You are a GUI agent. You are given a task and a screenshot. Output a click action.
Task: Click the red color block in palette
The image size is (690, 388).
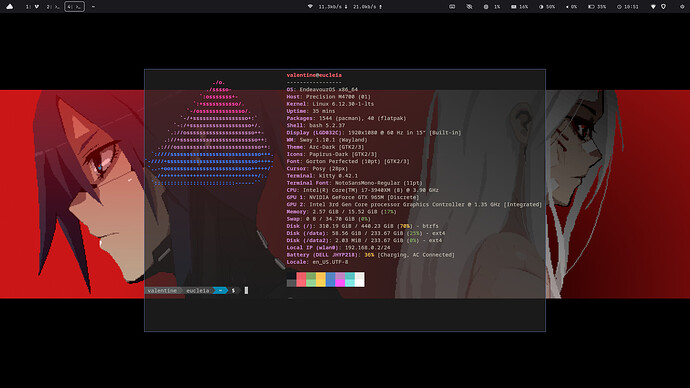coord(301,279)
